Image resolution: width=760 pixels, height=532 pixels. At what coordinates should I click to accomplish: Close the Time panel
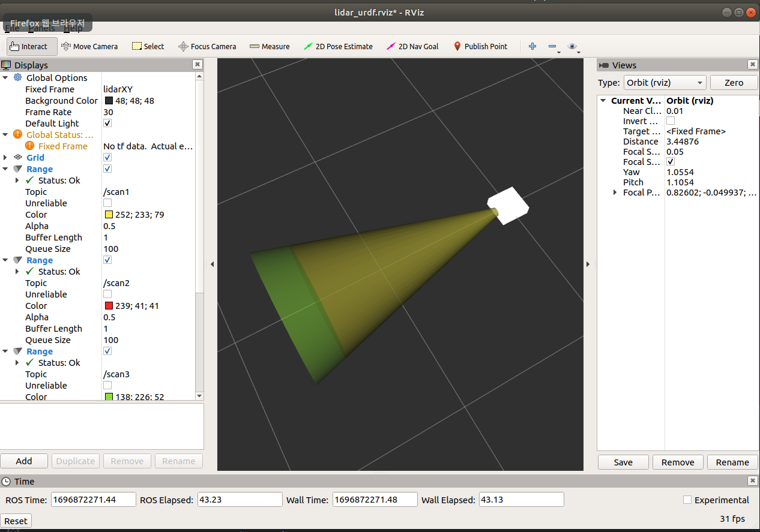click(x=752, y=480)
